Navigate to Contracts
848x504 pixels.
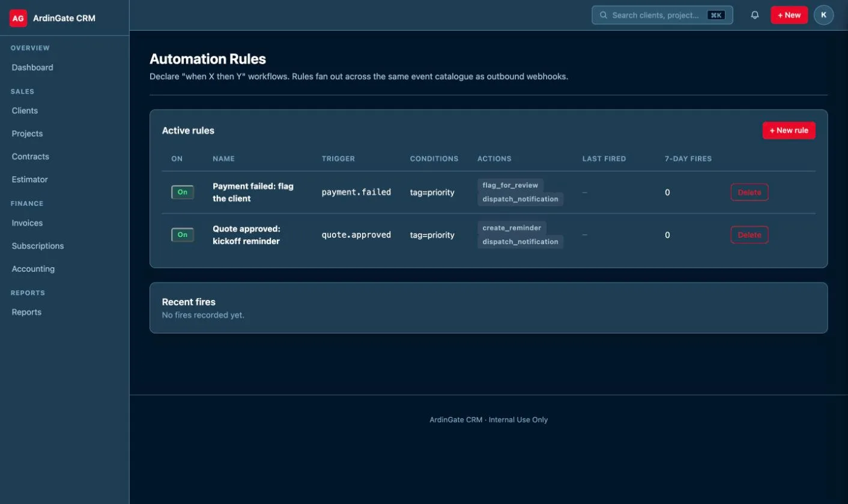pyautogui.click(x=30, y=156)
